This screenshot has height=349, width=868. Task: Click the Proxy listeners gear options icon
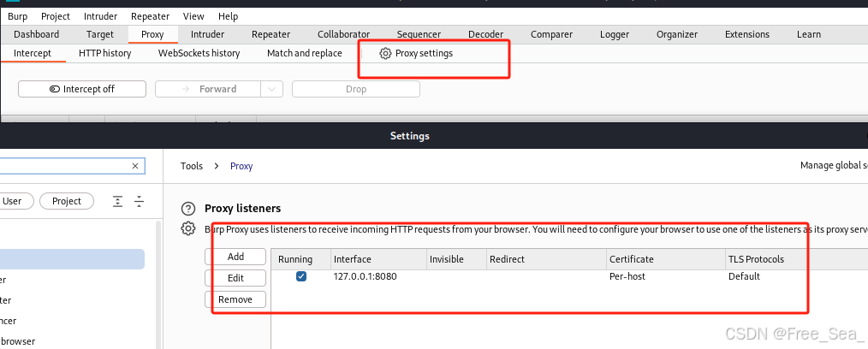tap(188, 228)
